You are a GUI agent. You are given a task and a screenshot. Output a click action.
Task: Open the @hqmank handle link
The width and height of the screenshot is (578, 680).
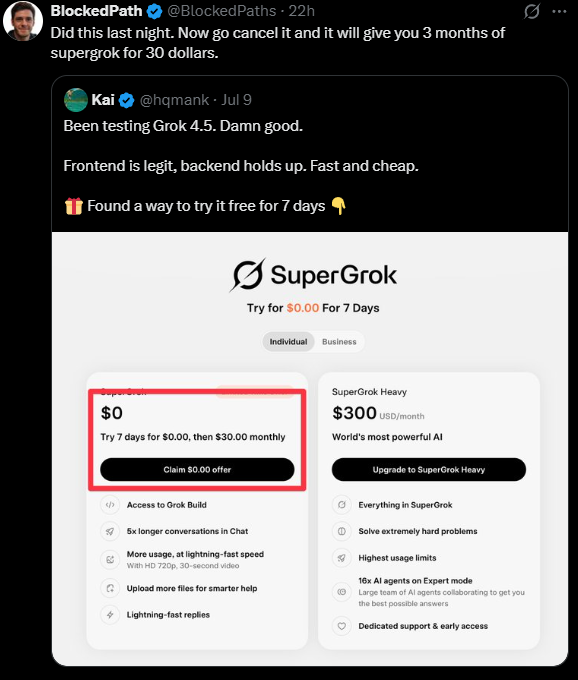174,100
